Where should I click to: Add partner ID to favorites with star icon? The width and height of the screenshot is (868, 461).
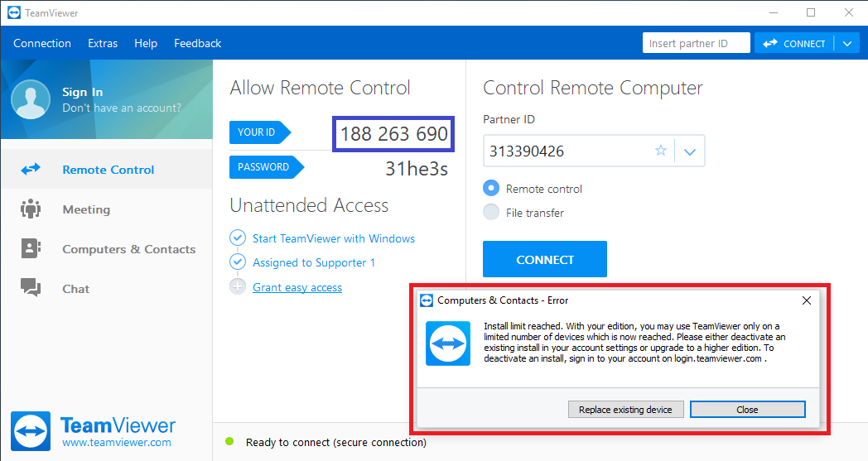pos(660,151)
